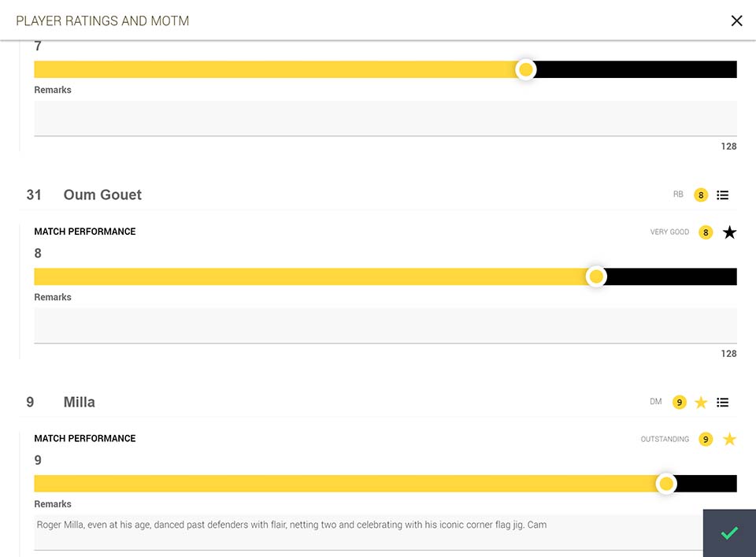Click Milla's remarks text about Roger Milla

291,525
